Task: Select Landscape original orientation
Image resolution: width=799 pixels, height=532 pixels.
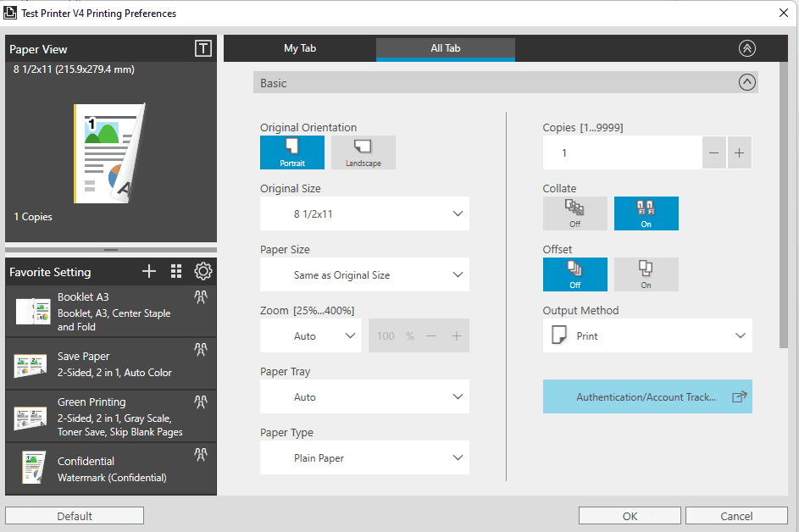Action: point(363,152)
